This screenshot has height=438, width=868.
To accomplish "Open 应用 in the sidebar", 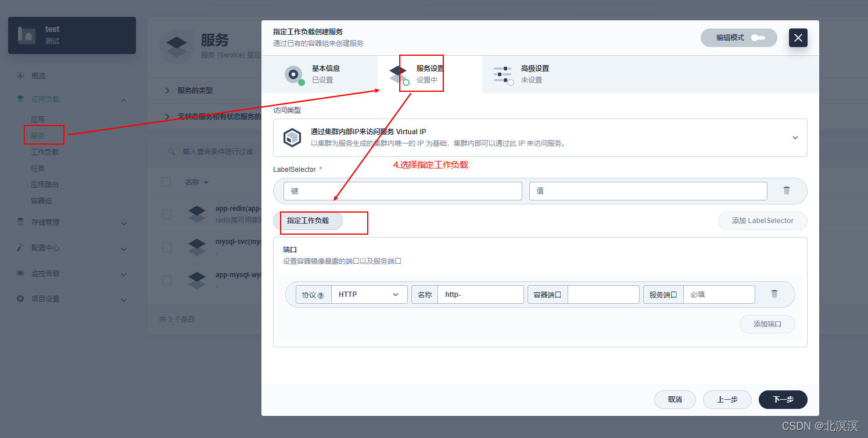I will click(x=38, y=120).
